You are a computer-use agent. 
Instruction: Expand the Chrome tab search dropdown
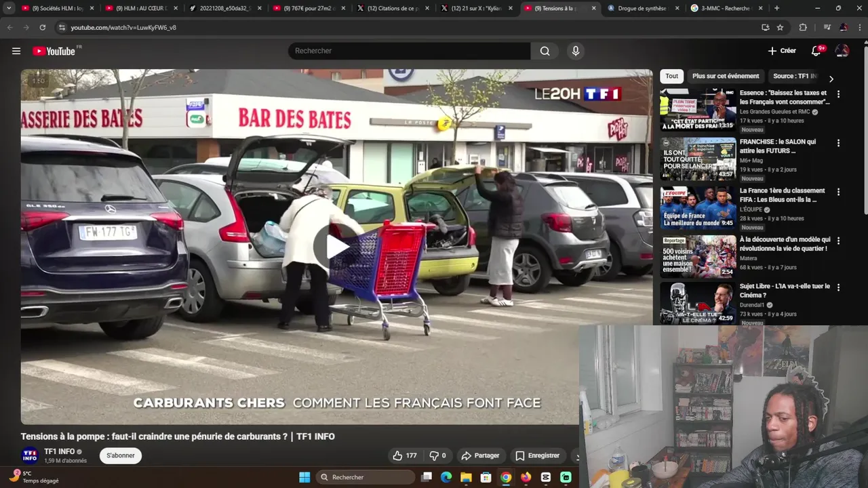point(9,8)
